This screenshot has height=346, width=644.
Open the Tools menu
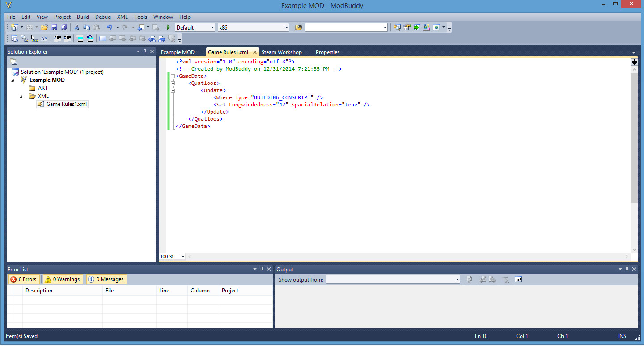140,17
